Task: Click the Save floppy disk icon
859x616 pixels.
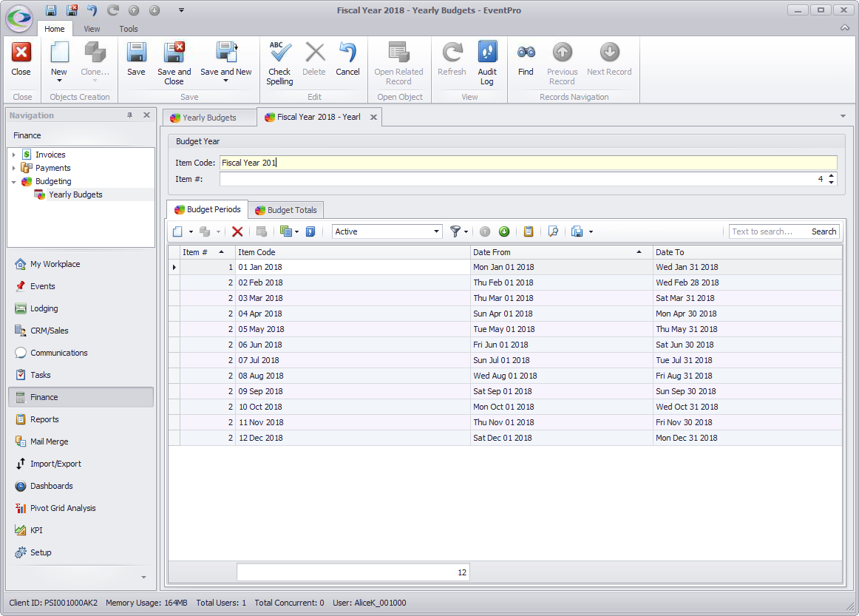Action: click(x=136, y=53)
